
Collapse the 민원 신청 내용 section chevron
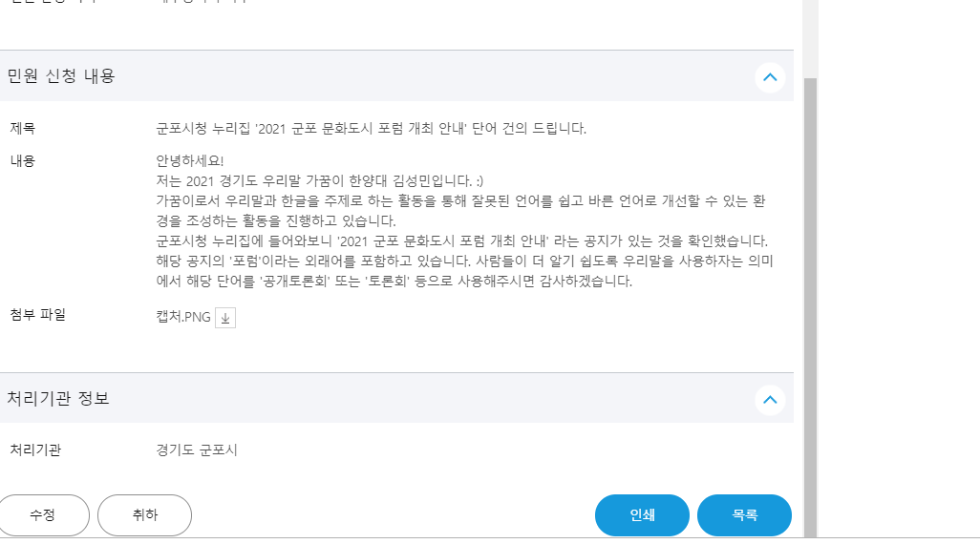tap(770, 76)
